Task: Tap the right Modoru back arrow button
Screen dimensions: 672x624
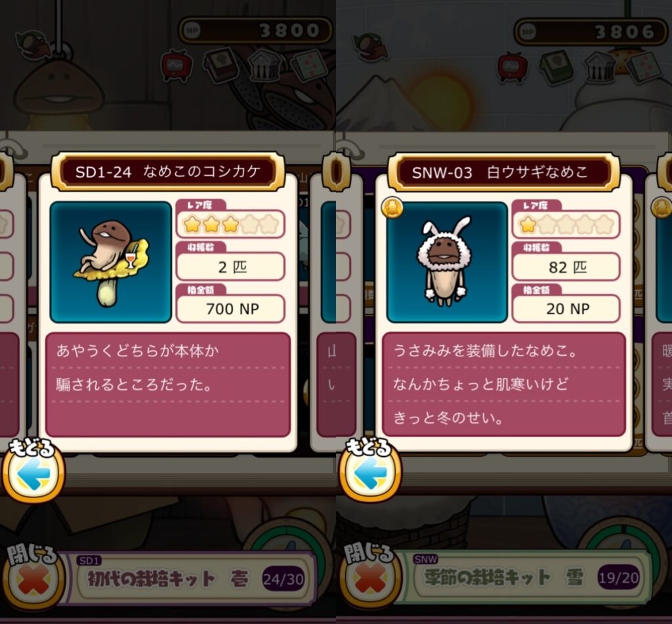Action: coord(370,471)
